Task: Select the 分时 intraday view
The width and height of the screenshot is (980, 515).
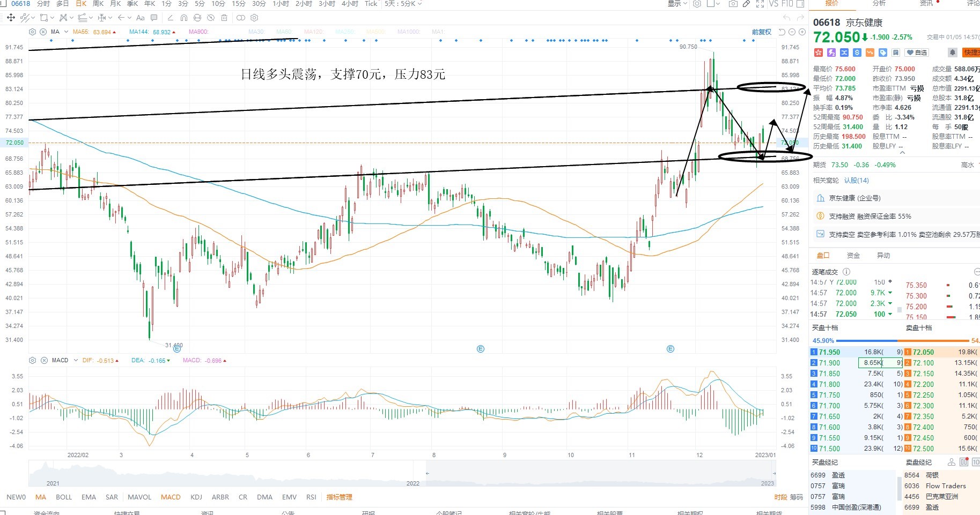Action: (43, 4)
